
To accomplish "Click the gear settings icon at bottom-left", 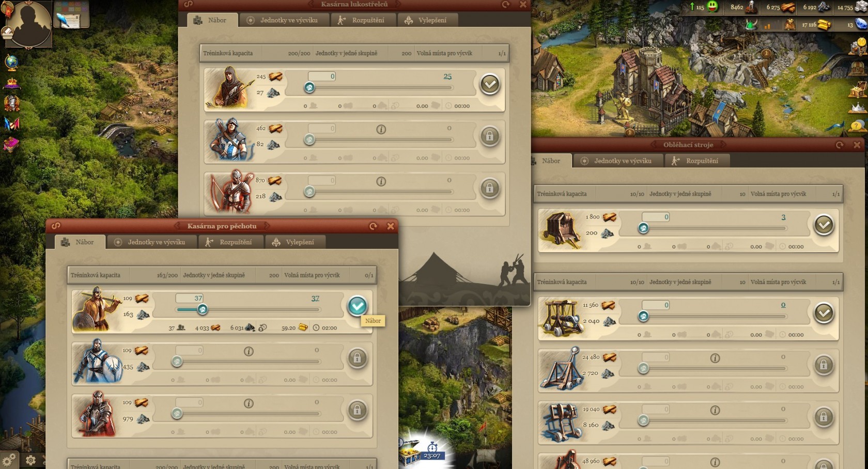I will coord(30,460).
